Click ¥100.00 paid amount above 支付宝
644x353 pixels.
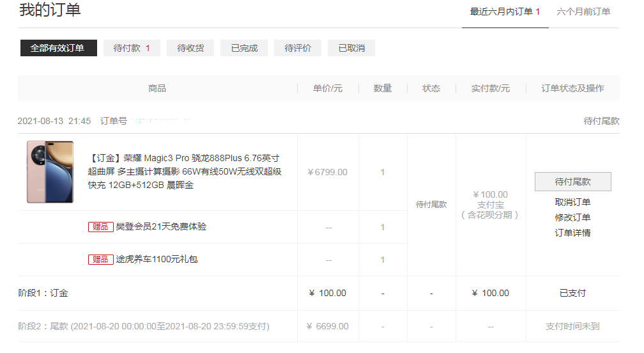(491, 194)
